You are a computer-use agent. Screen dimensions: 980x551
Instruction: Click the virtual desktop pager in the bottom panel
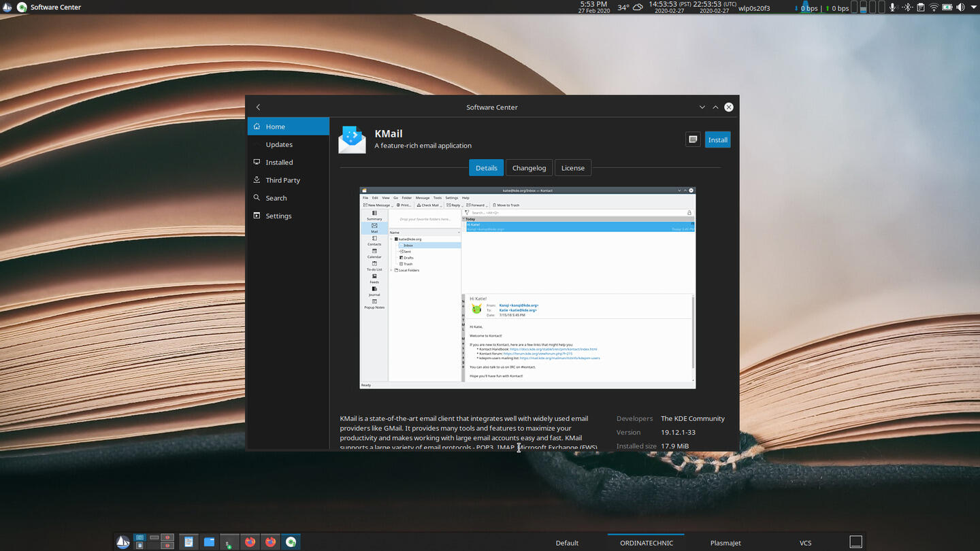pyautogui.click(x=154, y=541)
